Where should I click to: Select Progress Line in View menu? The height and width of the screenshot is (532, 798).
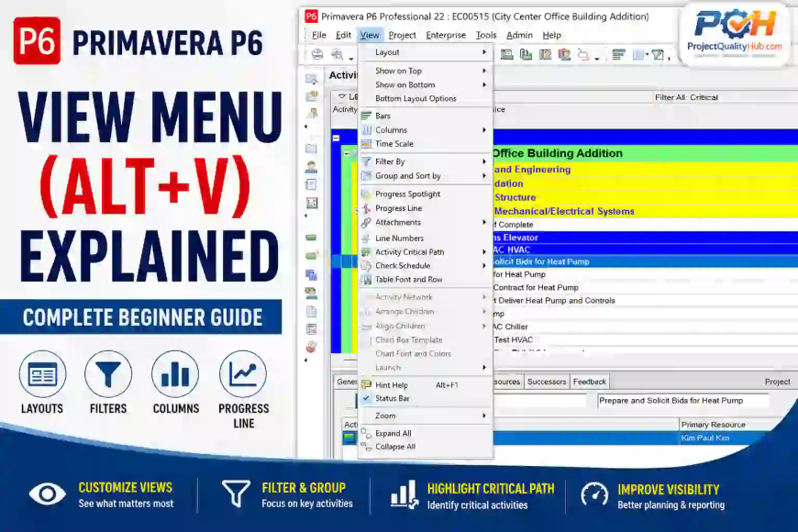pyautogui.click(x=426, y=208)
